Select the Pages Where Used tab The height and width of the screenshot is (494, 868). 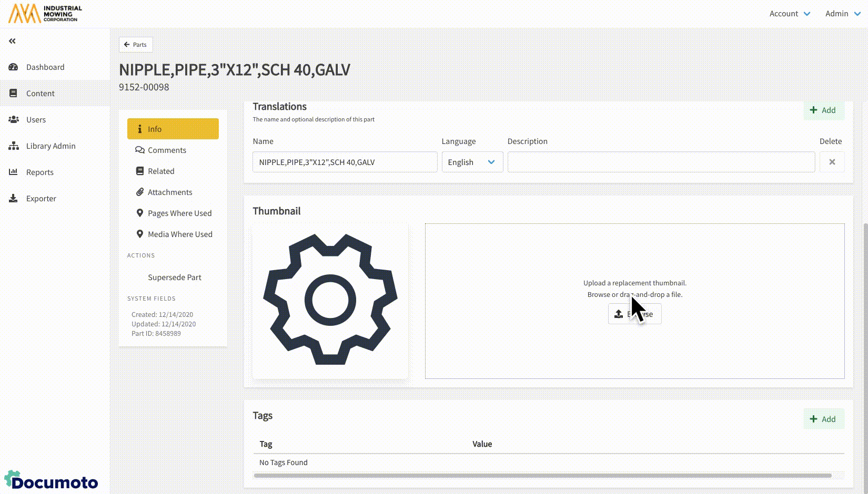[179, 213]
